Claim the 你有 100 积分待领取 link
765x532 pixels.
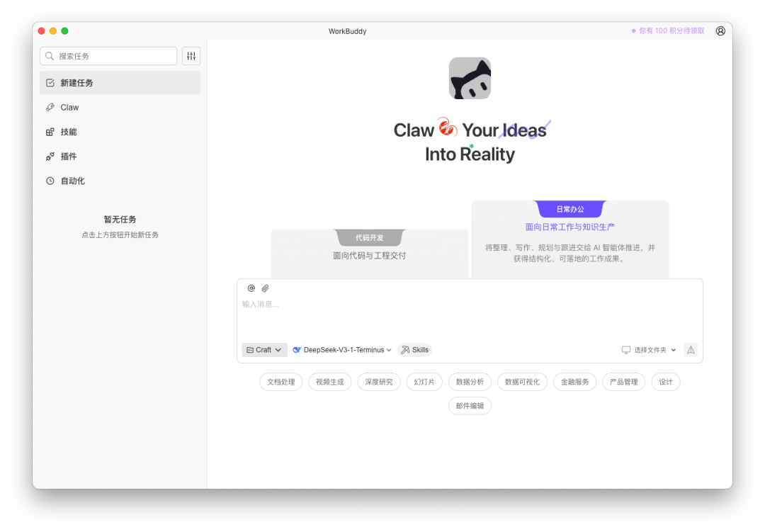tap(668, 30)
